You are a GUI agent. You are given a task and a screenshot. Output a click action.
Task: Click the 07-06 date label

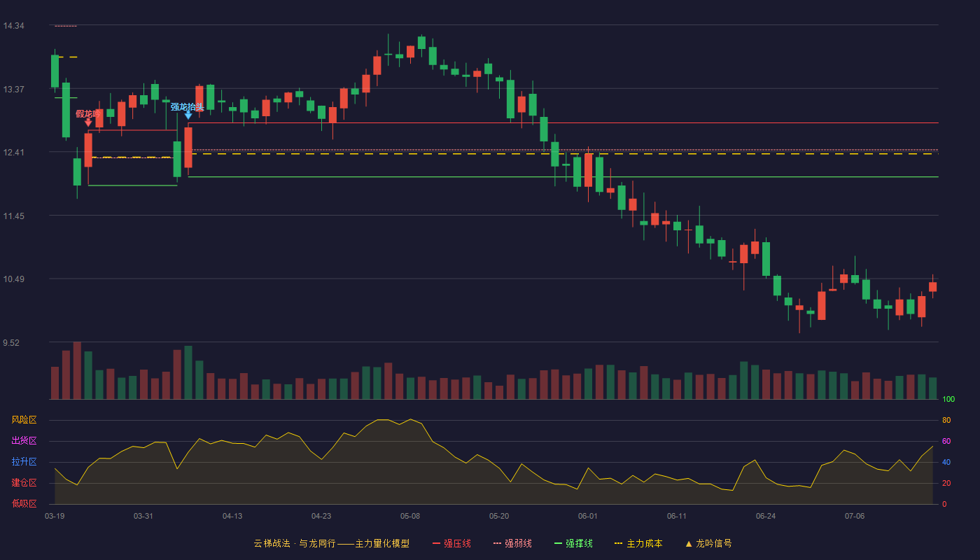click(x=855, y=516)
